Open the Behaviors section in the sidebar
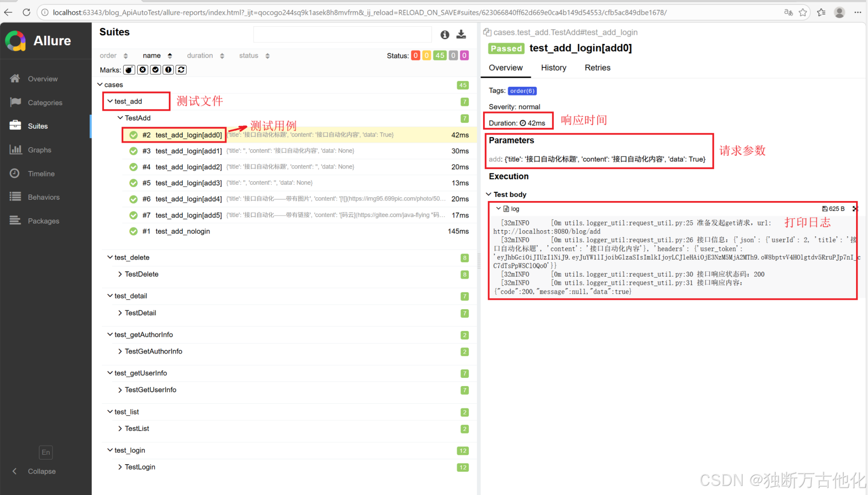 (x=44, y=197)
